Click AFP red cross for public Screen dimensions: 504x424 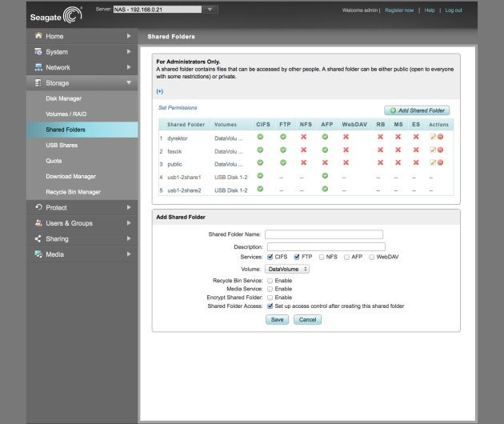tap(325, 162)
